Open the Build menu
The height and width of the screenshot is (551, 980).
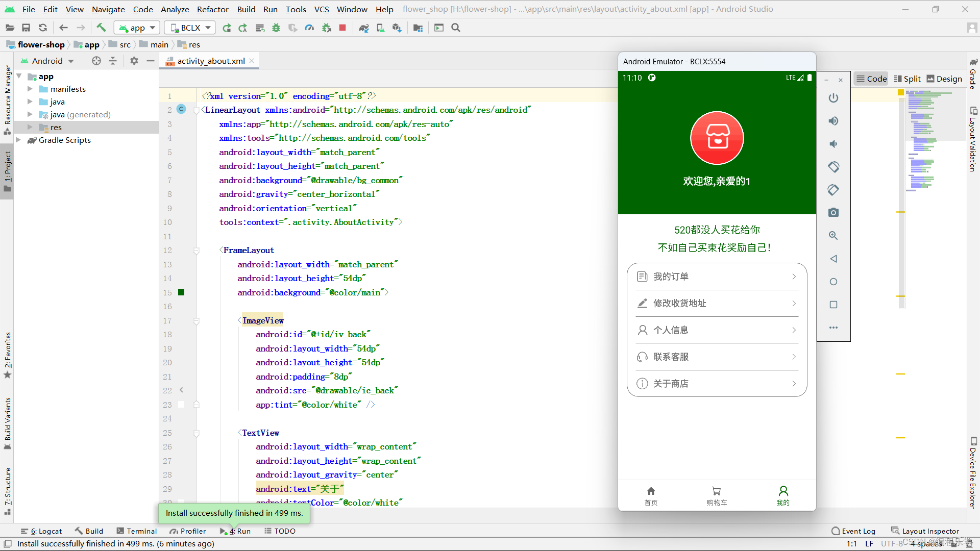click(246, 9)
